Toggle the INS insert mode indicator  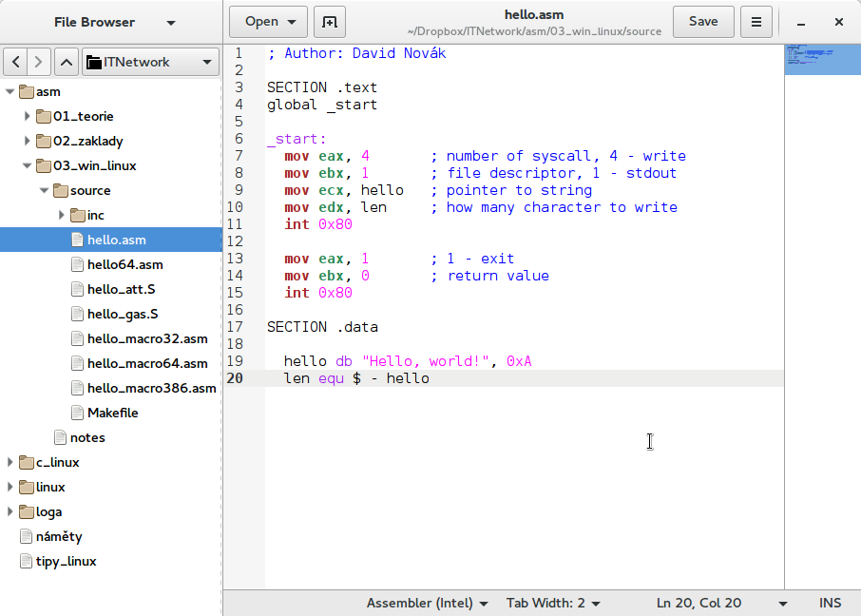point(830,603)
